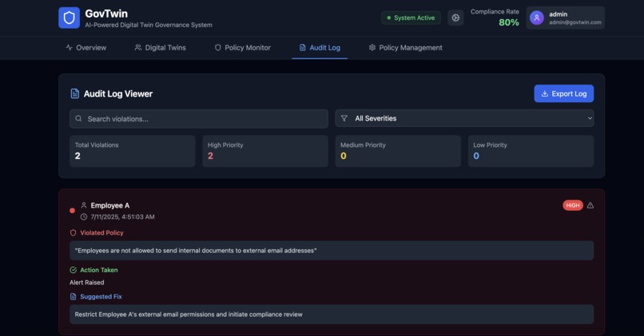Image resolution: width=644 pixels, height=336 pixels.
Task: Click the Suggested Fix document icon
Action: 73,297
